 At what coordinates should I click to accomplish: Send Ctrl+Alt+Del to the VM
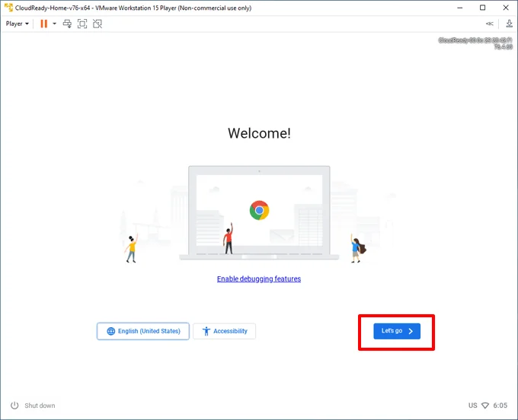point(67,24)
